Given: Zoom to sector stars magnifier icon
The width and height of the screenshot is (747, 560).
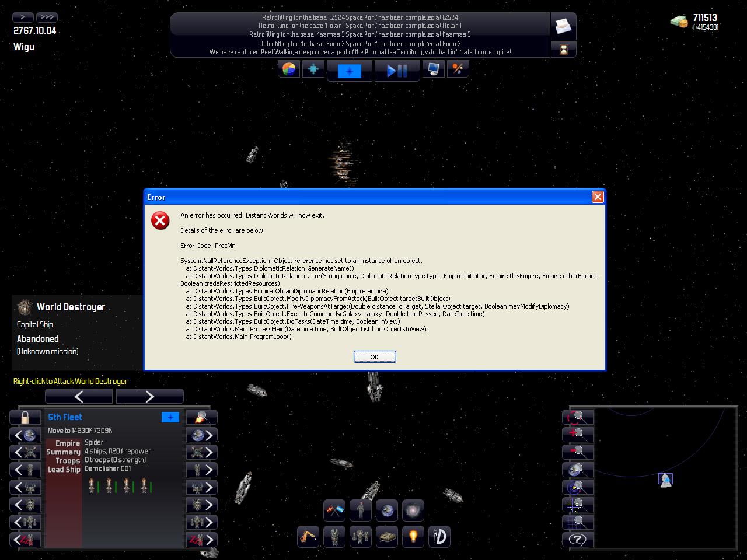Looking at the screenshot, I should click(578, 505).
